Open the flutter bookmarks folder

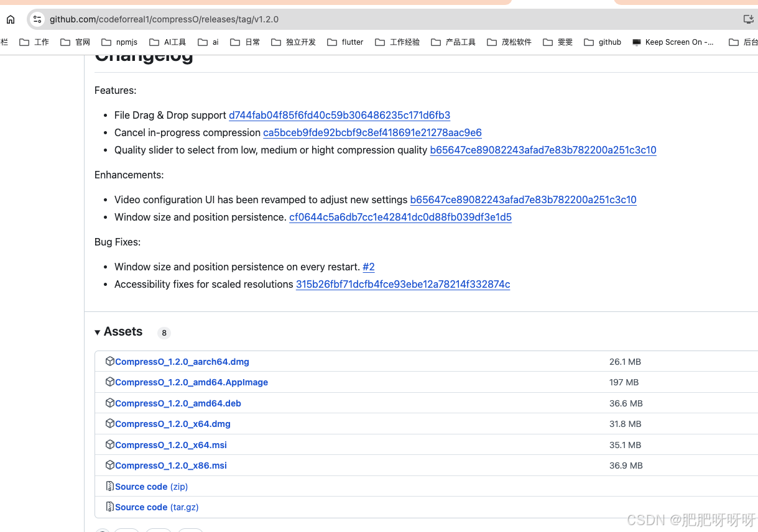pos(345,42)
